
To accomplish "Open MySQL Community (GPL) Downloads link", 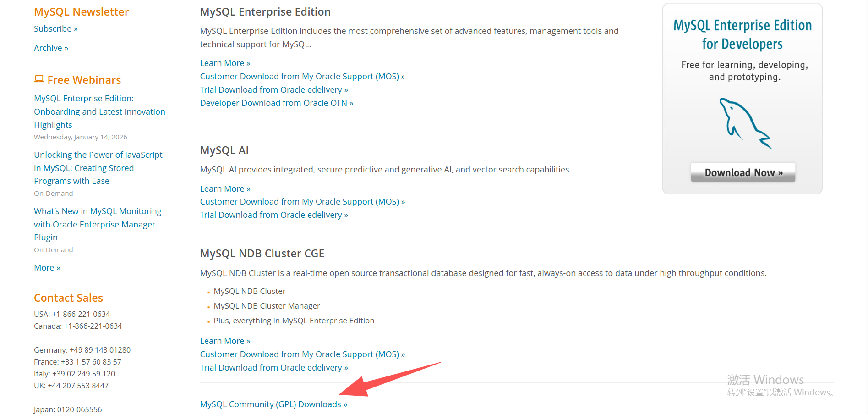I will (x=273, y=404).
